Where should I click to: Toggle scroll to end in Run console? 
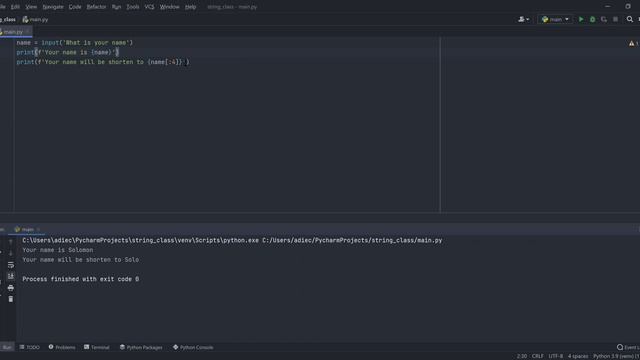click(x=11, y=276)
